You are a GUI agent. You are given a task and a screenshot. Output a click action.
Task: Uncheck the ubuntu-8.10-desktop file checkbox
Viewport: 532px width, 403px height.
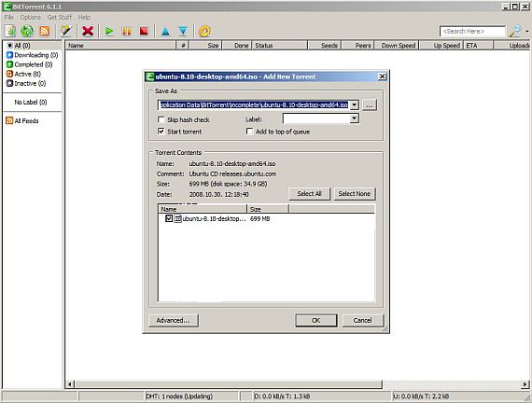pos(169,218)
